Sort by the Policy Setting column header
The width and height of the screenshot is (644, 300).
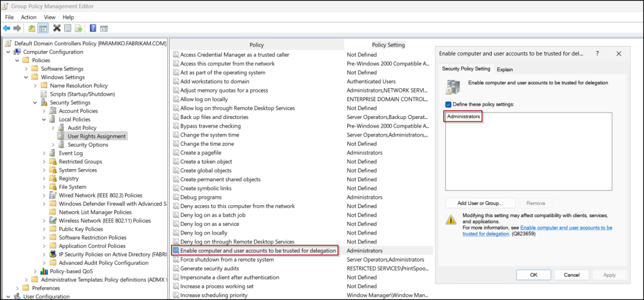[x=388, y=45]
